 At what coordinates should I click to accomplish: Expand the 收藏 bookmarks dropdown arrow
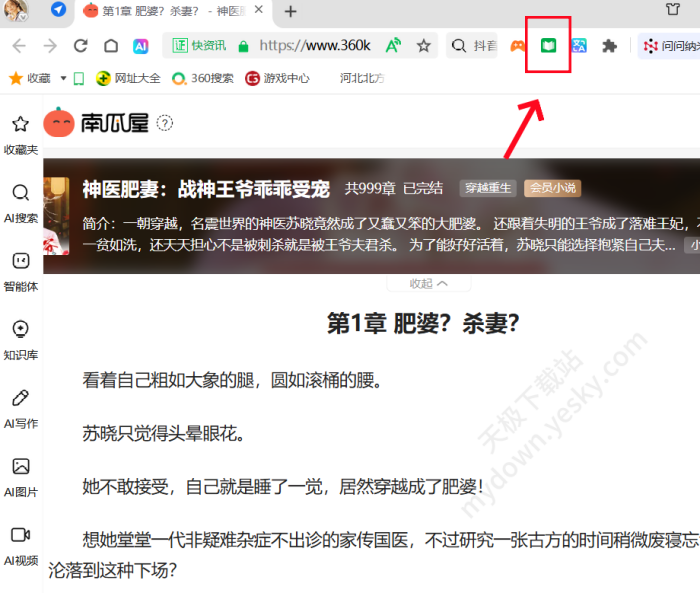[x=64, y=78]
